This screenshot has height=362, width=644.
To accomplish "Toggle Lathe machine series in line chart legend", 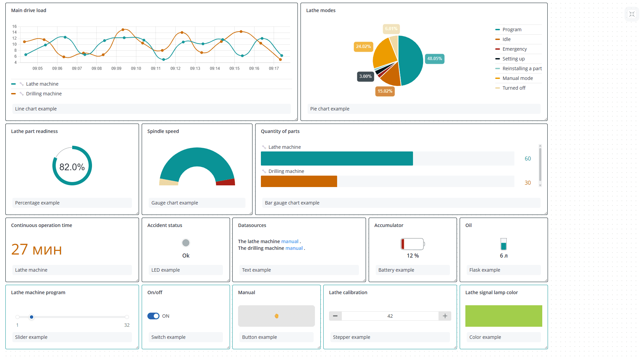I will point(42,84).
